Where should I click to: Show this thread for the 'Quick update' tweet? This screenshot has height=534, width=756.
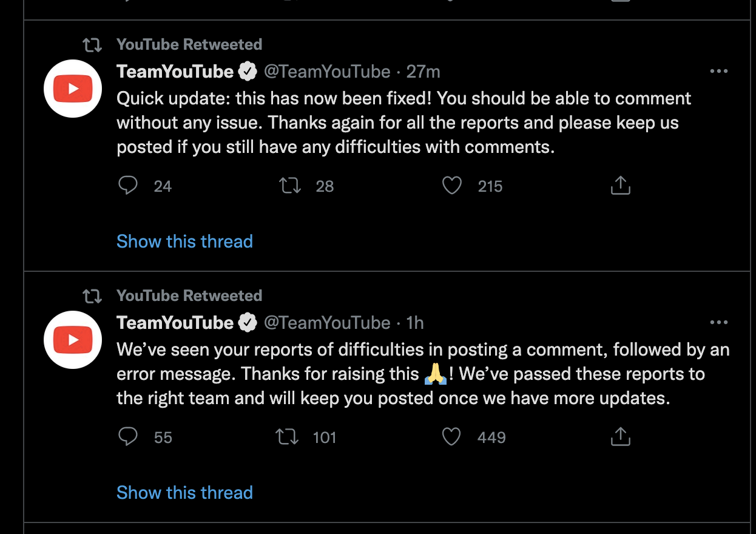pyautogui.click(x=184, y=242)
